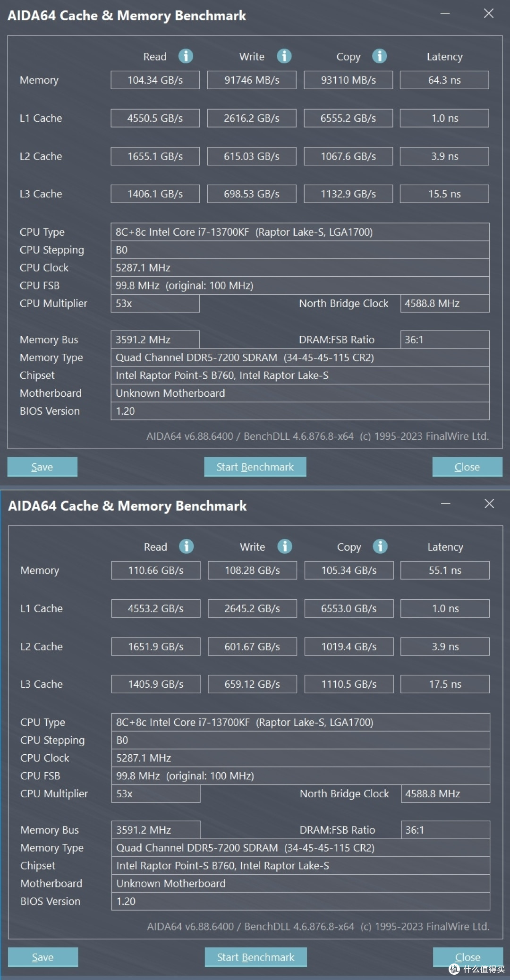Select L2 Cache copy value 1067.6 GB/s
The image size is (510, 980).
pos(348,156)
